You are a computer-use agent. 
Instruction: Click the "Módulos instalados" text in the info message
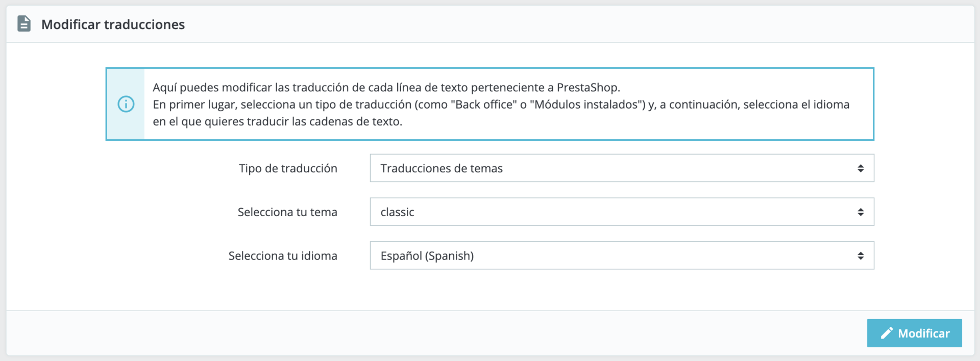click(587, 105)
